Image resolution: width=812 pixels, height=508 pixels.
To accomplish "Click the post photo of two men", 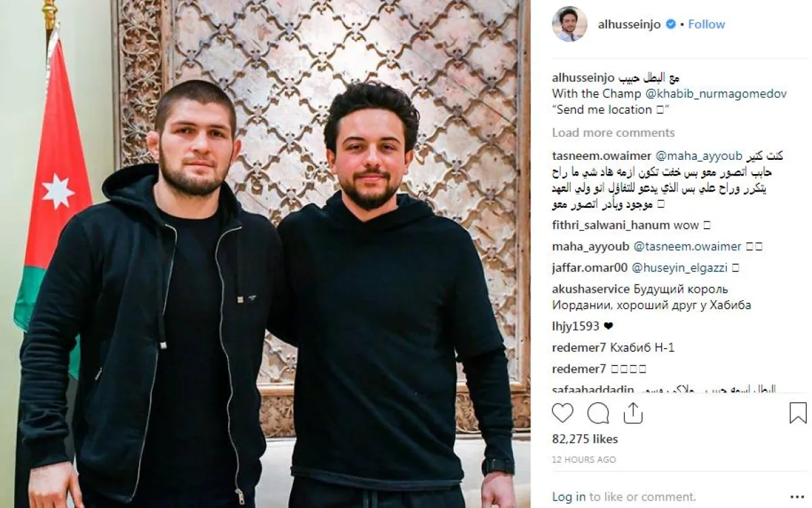I will [265, 254].
